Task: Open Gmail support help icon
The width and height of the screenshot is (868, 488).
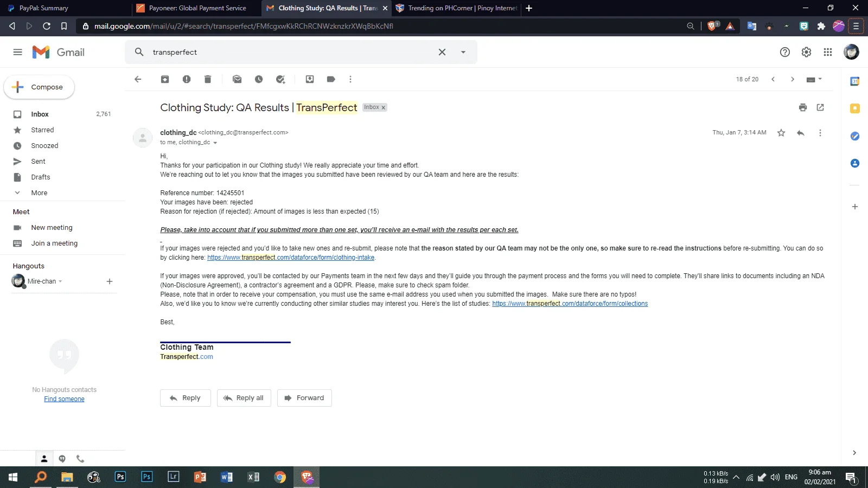Action: pos(785,52)
